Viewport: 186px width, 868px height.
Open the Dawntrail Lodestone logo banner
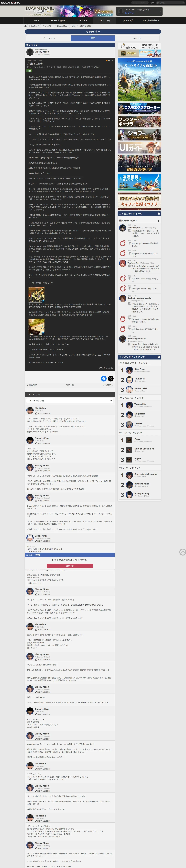[x=40, y=11]
